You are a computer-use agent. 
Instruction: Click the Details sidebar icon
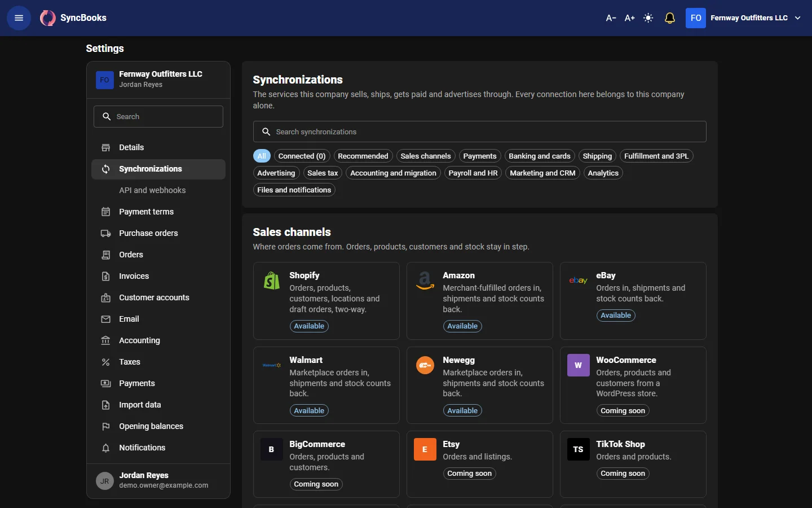point(105,147)
